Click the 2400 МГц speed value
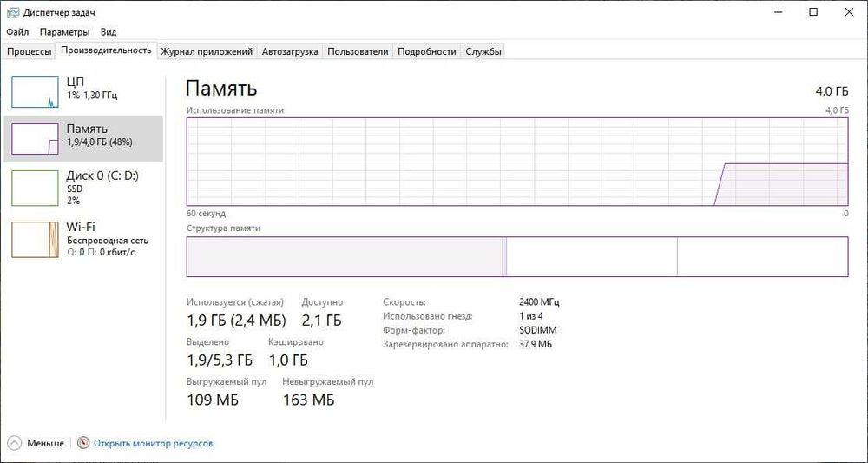Screen dimensions: 868x463 click(x=539, y=302)
